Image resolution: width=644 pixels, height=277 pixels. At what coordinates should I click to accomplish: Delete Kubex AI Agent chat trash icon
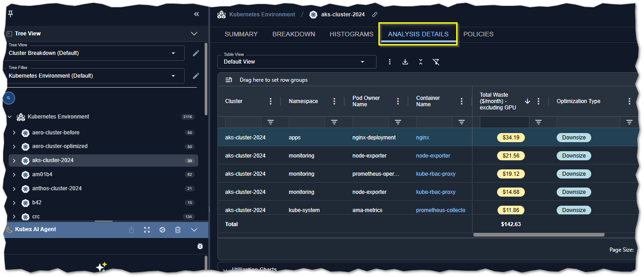[x=178, y=230]
